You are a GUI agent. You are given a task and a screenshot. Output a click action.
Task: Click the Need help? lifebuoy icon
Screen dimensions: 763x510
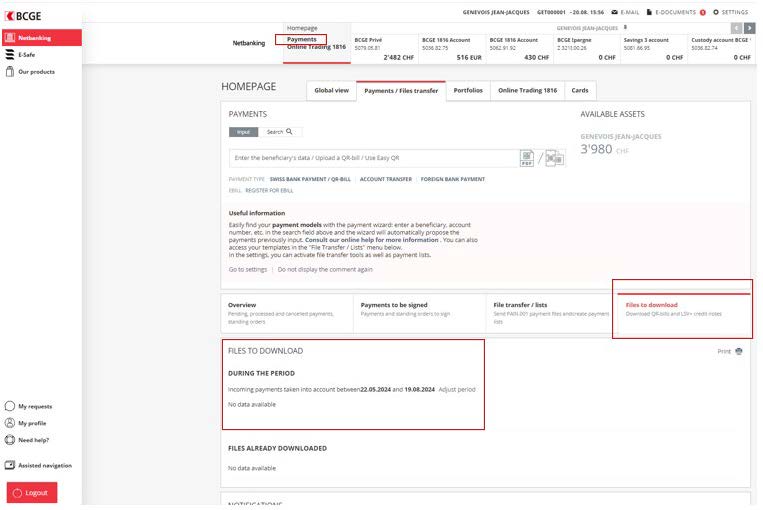tap(10, 440)
